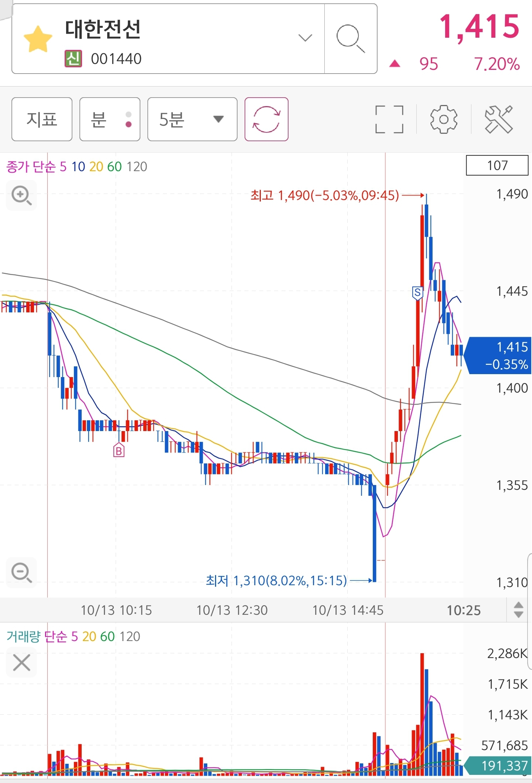Image resolution: width=532 pixels, height=783 pixels.
Task: Click the 지표 indicators button
Action: [x=42, y=119]
